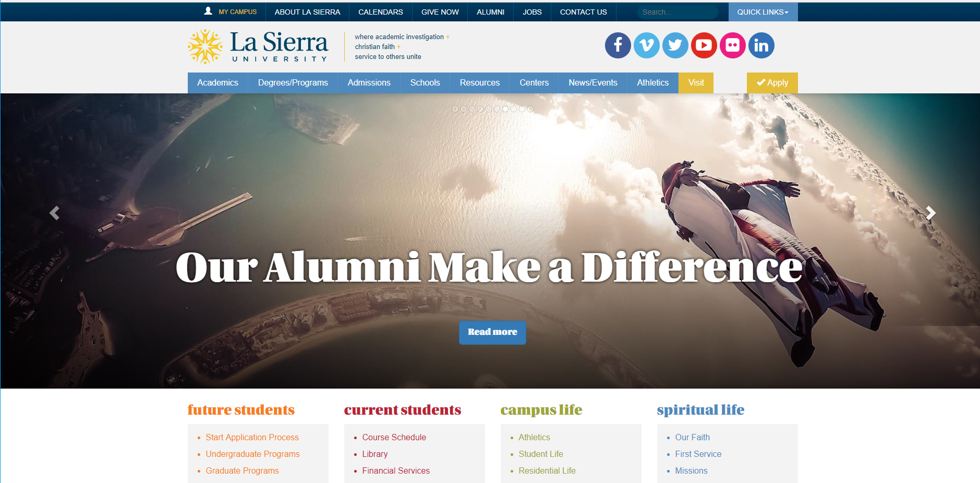Click the My Campus user icon
Screen dimensions: 980x483
[x=208, y=11]
